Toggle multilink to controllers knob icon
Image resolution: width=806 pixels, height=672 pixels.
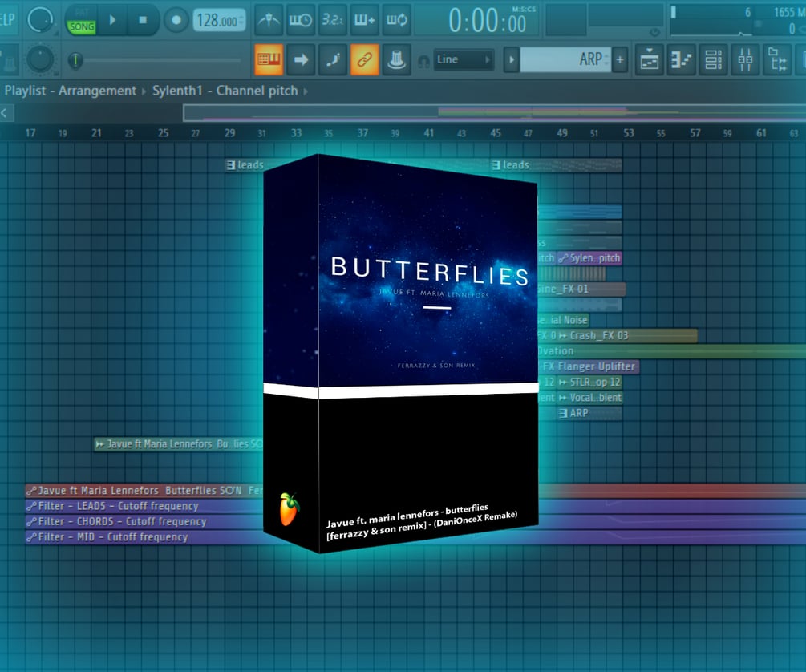396,59
